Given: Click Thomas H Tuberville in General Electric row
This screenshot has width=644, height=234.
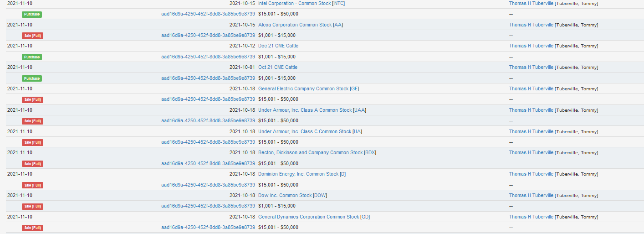Looking at the screenshot, I should tap(531, 88).
